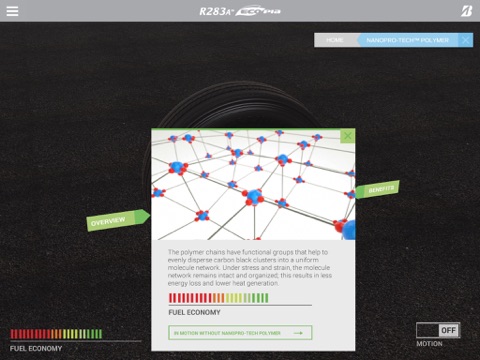Tap the Bridgestone logo icon

tap(467, 11)
